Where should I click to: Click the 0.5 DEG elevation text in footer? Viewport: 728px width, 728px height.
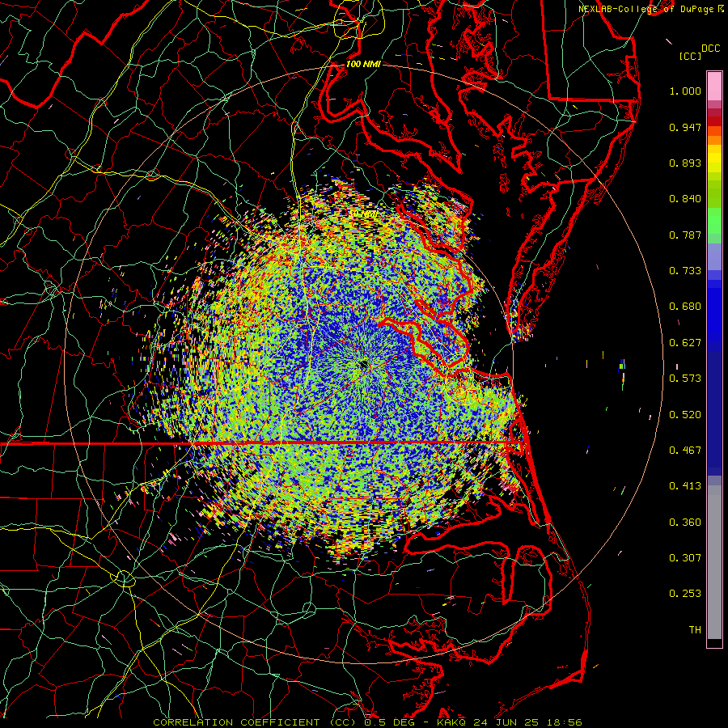pos(389,722)
